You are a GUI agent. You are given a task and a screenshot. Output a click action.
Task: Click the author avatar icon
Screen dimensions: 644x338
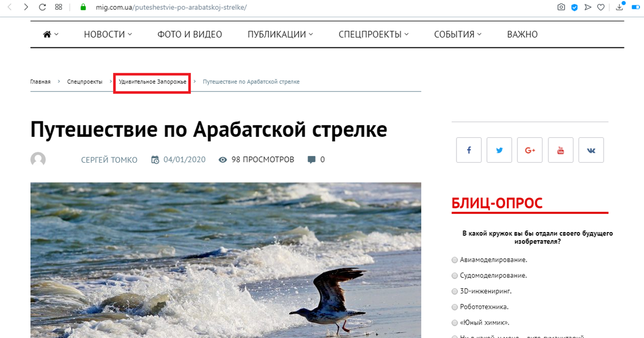[38, 159]
